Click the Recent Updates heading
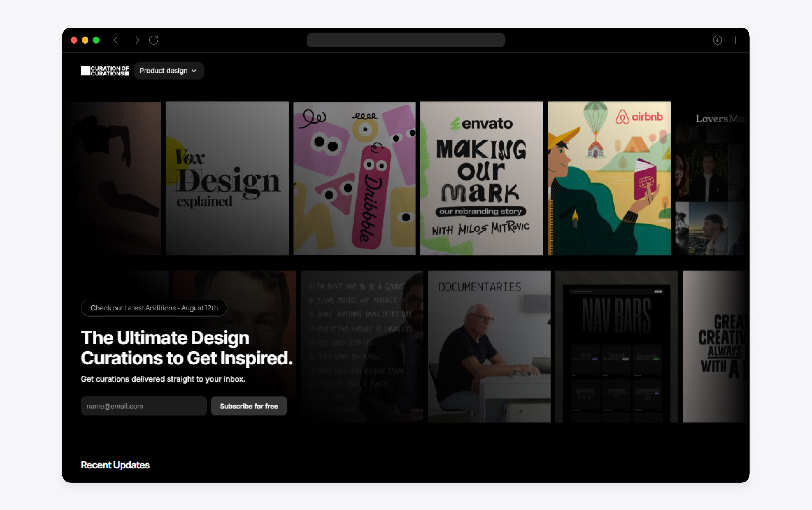The image size is (812, 510). point(115,465)
